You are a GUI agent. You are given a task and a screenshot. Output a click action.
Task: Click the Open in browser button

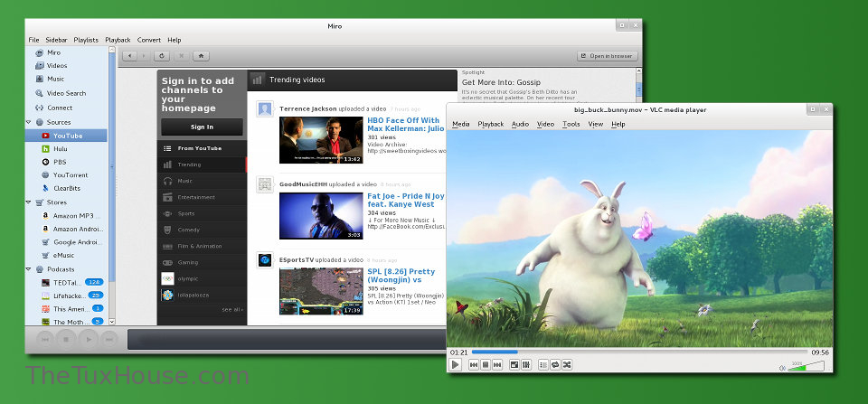pyautogui.click(x=608, y=56)
